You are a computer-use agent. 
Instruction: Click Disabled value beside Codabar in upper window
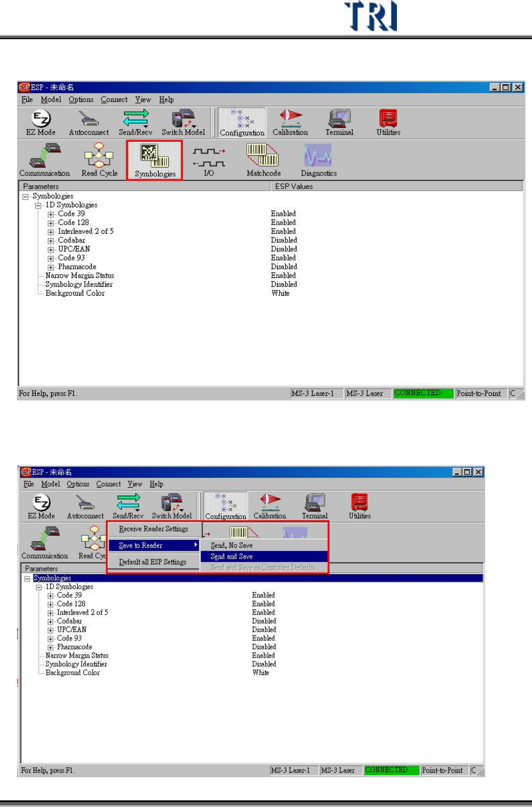284,241
